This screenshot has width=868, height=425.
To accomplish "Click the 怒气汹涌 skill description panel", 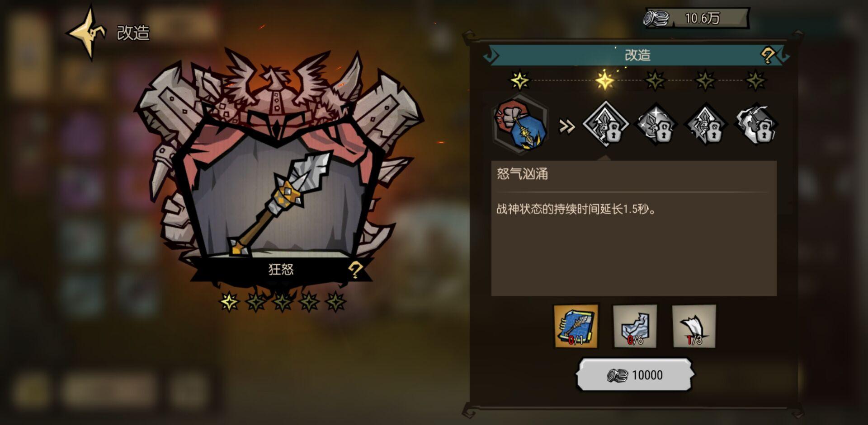I will 634,228.
